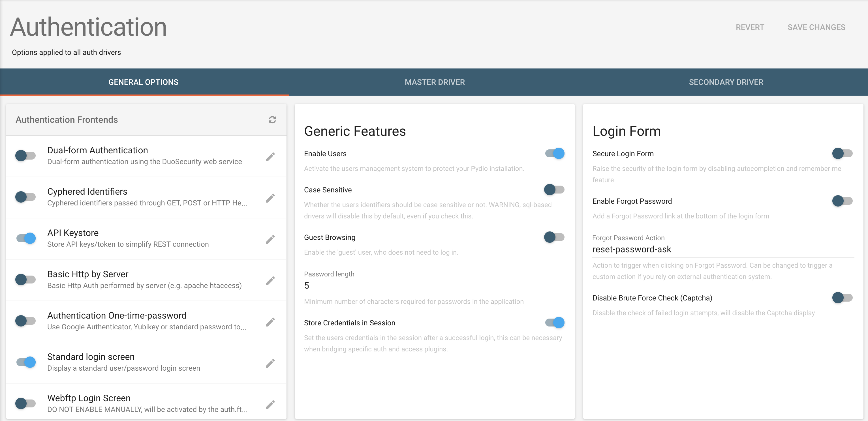The height and width of the screenshot is (421, 868).
Task: Edit Basic Http by Server settings
Action: point(270,281)
